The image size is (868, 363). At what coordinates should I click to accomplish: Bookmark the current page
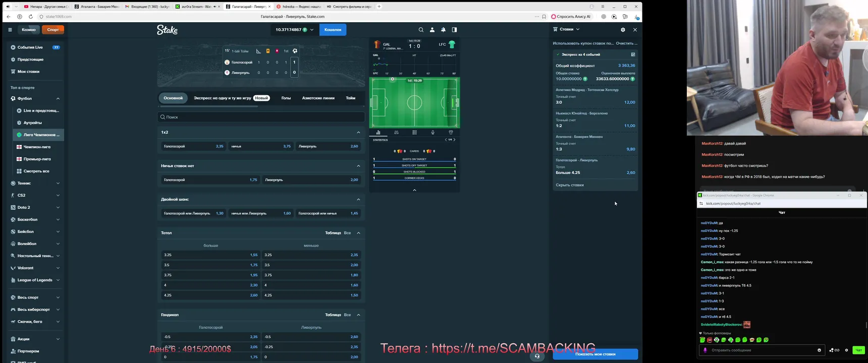click(x=544, y=17)
